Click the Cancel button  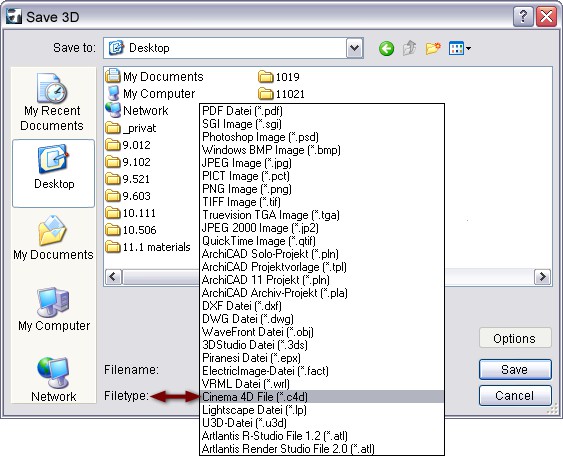point(515,396)
